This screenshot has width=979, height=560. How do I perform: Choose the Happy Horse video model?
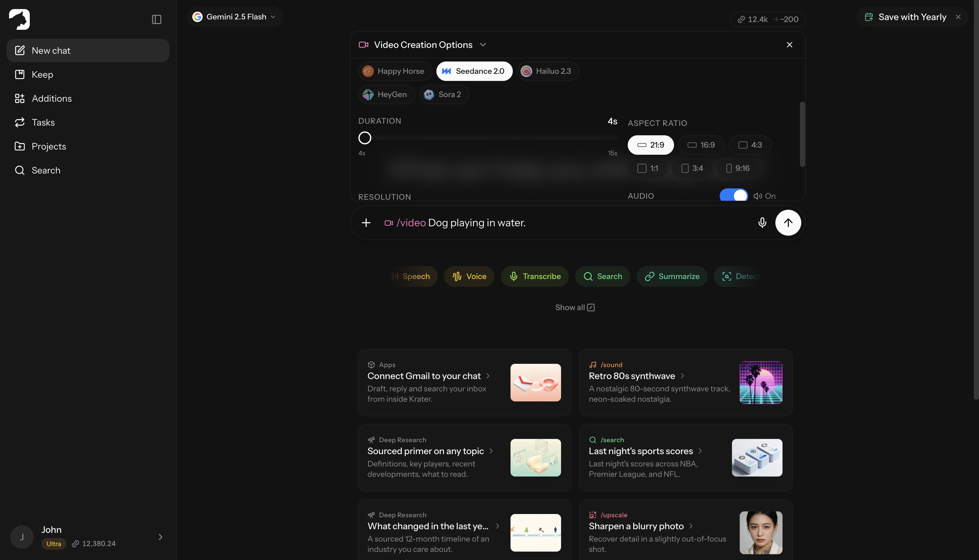pos(395,71)
